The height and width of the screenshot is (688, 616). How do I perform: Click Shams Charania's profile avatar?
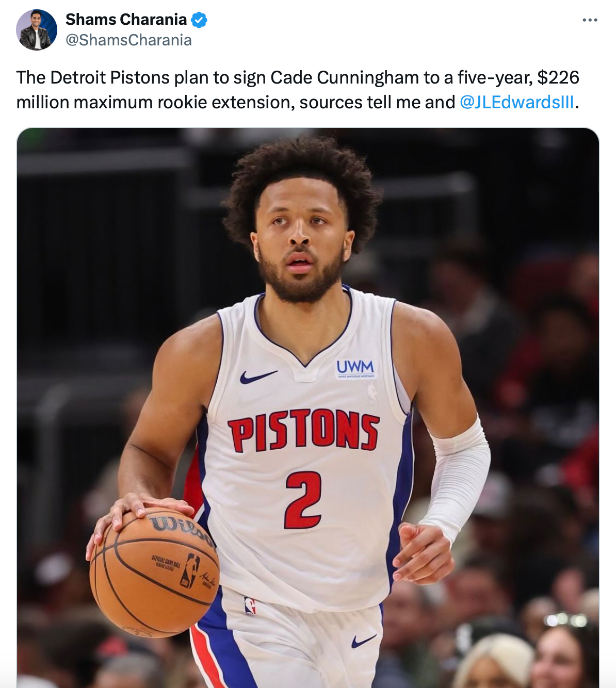coord(36,30)
